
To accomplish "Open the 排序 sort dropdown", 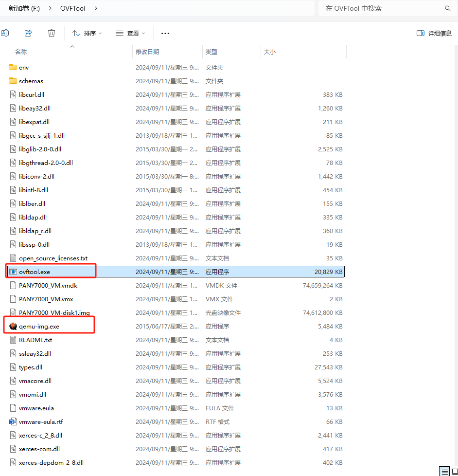I will click(87, 33).
